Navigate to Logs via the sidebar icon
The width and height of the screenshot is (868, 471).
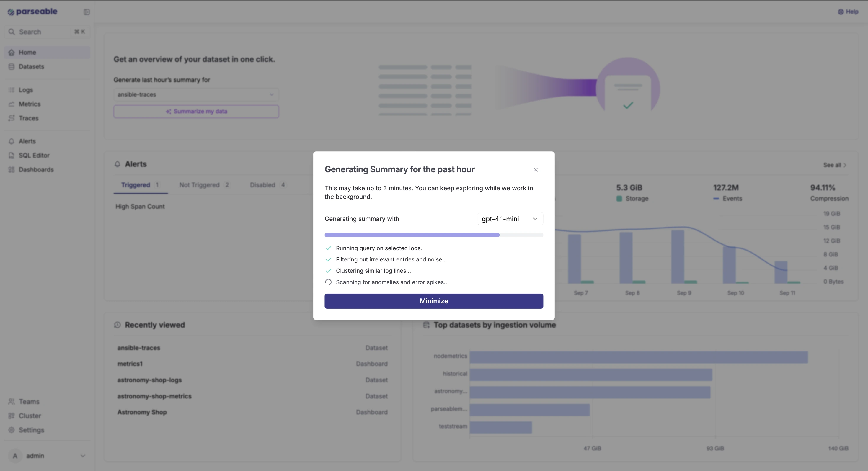coord(25,90)
